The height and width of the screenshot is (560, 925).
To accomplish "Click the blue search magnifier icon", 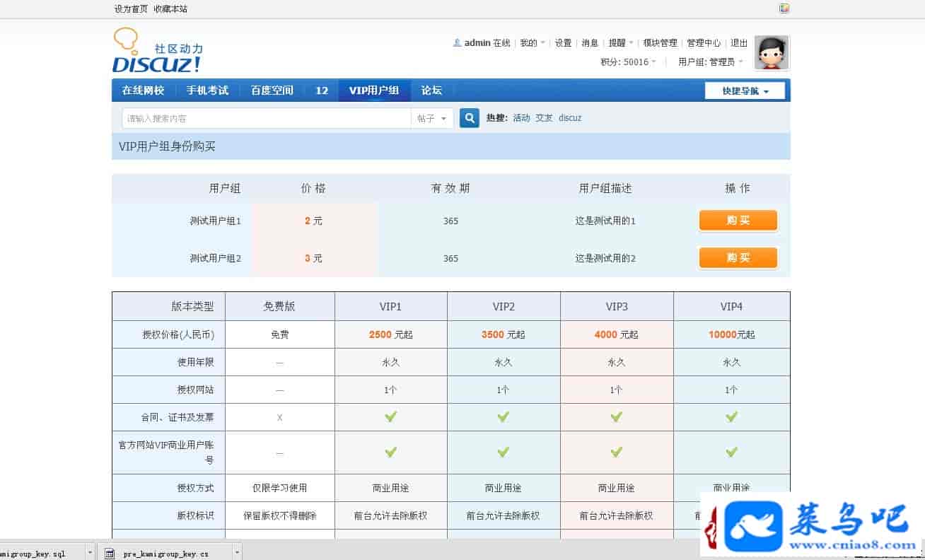I will click(x=469, y=118).
